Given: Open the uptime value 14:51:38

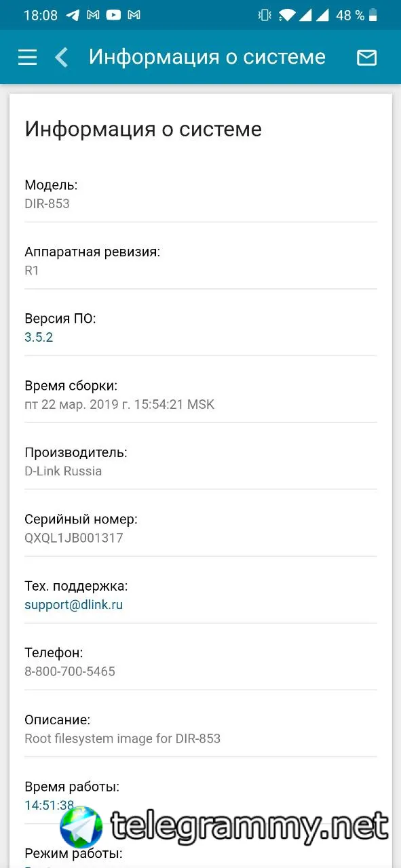Looking at the screenshot, I should [50, 805].
